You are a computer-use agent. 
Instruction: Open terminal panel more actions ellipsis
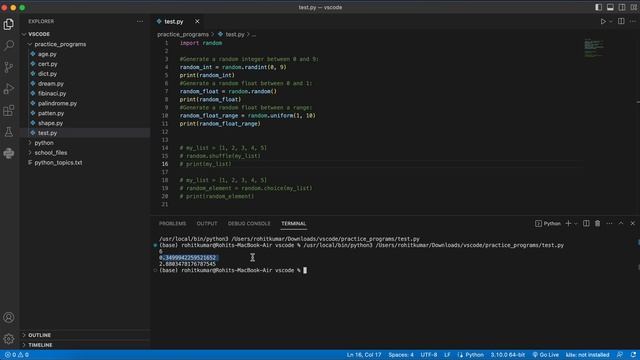(x=609, y=223)
